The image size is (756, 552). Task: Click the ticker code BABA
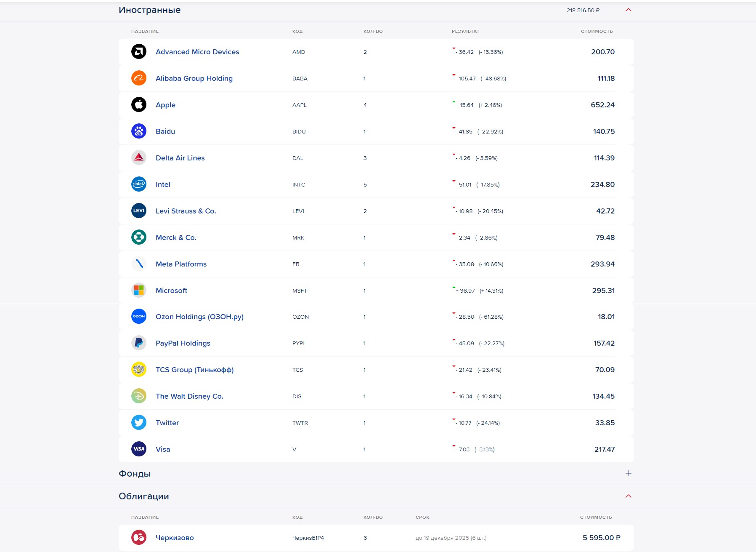coord(300,79)
